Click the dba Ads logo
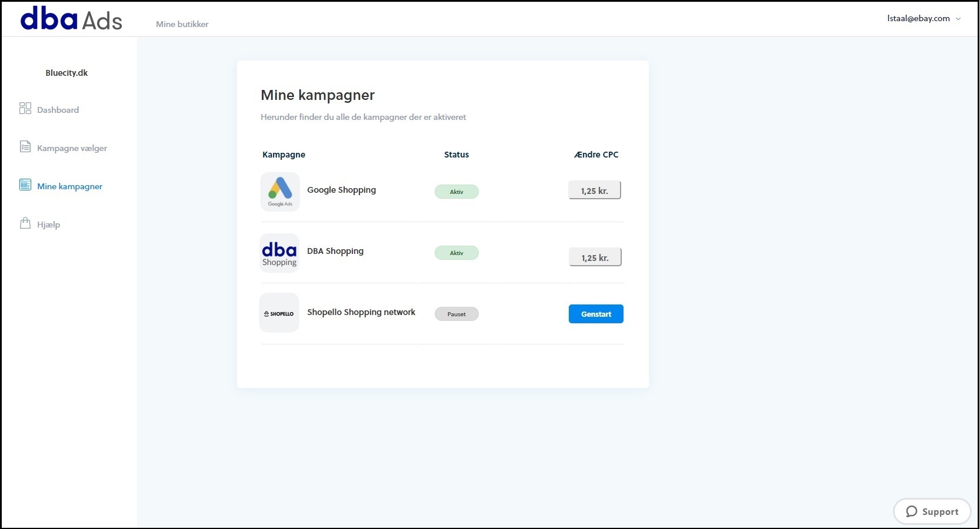The image size is (980, 529). [x=71, y=19]
